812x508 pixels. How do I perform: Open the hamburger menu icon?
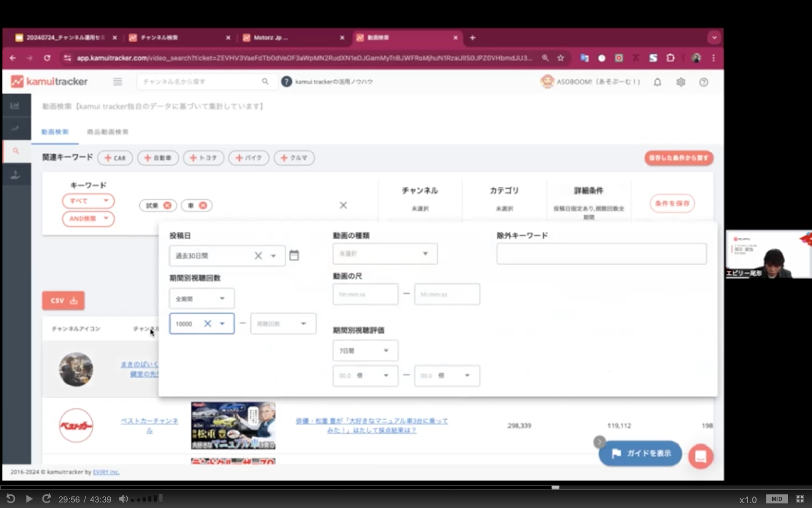coord(117,82)
